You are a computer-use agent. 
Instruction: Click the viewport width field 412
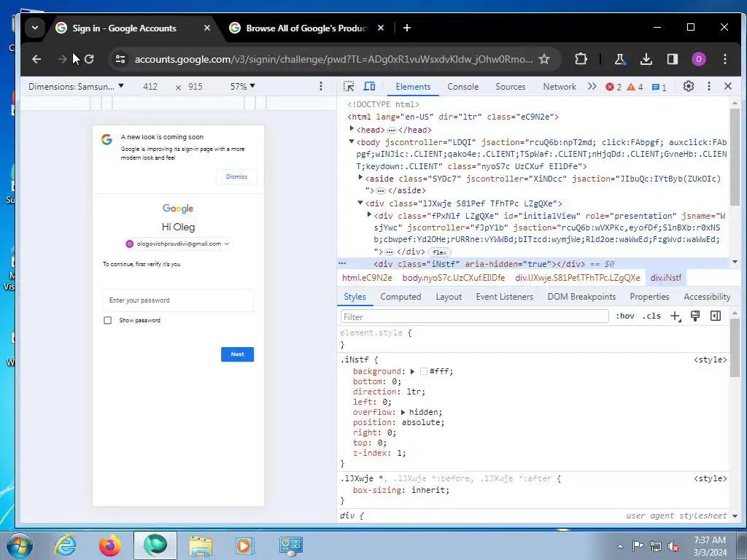(x=150, y=87)
